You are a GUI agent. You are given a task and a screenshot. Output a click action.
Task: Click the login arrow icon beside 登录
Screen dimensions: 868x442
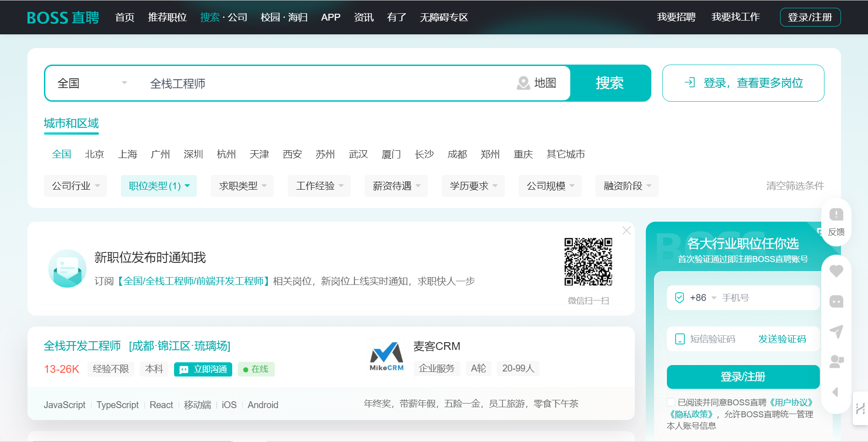point(690,82)
